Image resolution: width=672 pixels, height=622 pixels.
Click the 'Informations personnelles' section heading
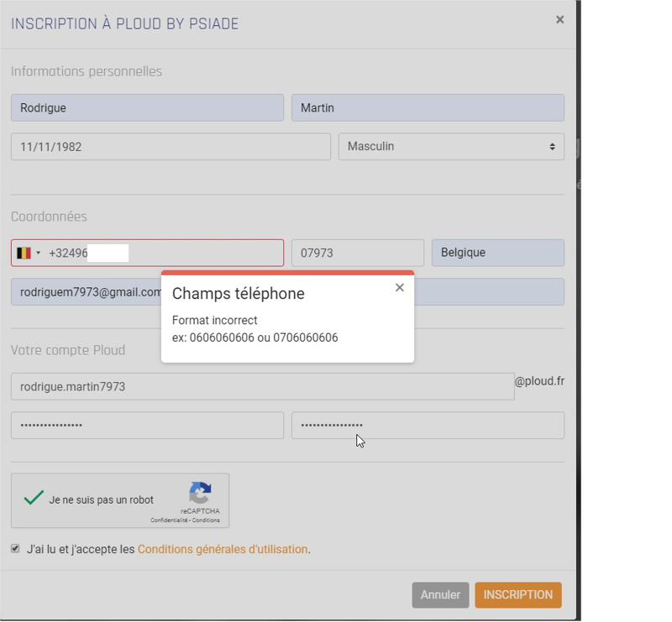[x=87, y=71]
